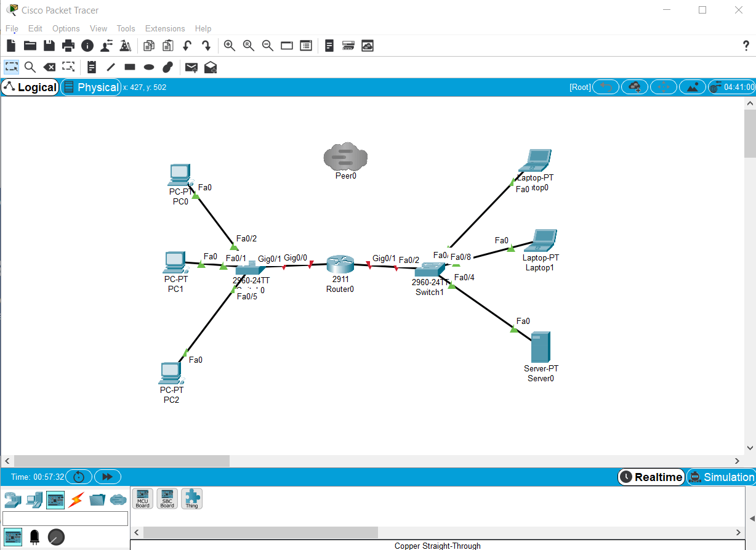This screenshot has width=756, height=550.
Task: Open custom devices dialog icon
Action: tap(306, 46)
